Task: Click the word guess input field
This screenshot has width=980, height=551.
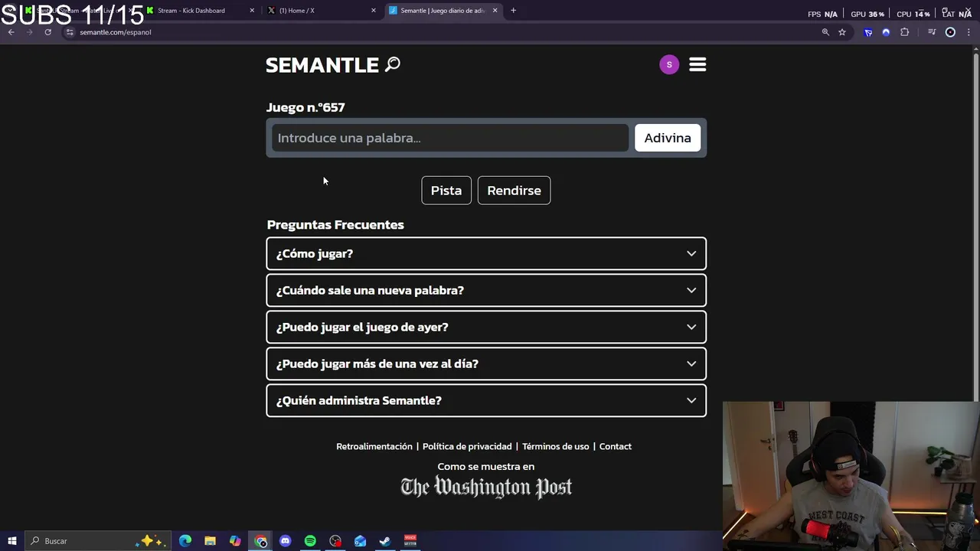Action: click(450, 138)
